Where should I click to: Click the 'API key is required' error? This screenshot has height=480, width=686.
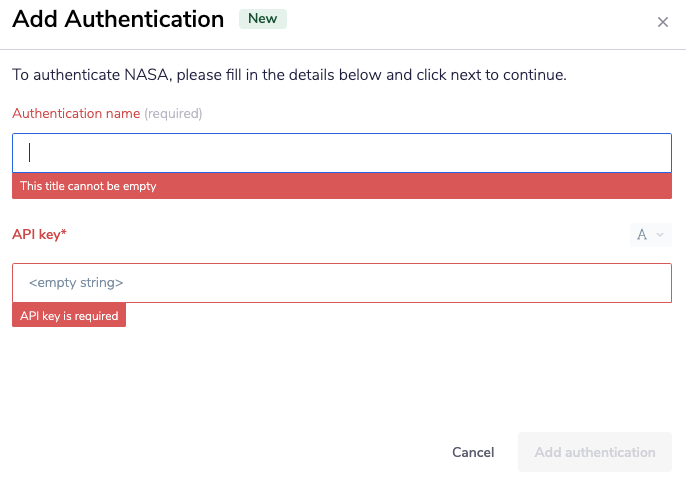click(x=69, y=316)
